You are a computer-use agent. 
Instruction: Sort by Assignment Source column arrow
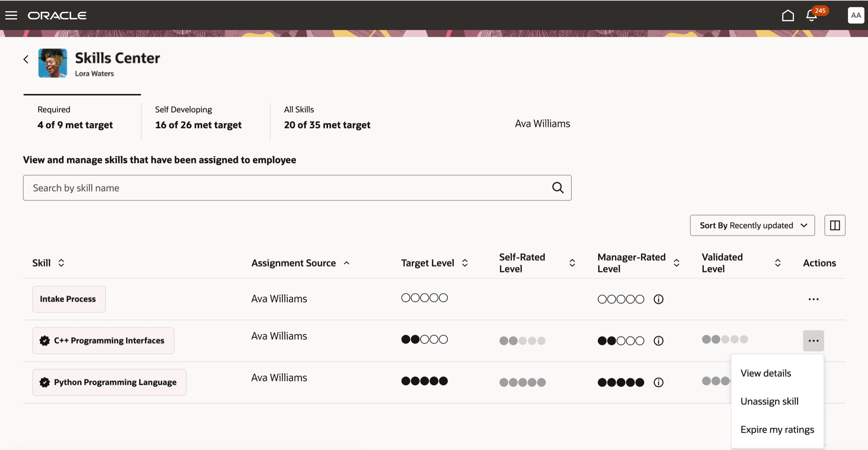[x=346, y=263]
